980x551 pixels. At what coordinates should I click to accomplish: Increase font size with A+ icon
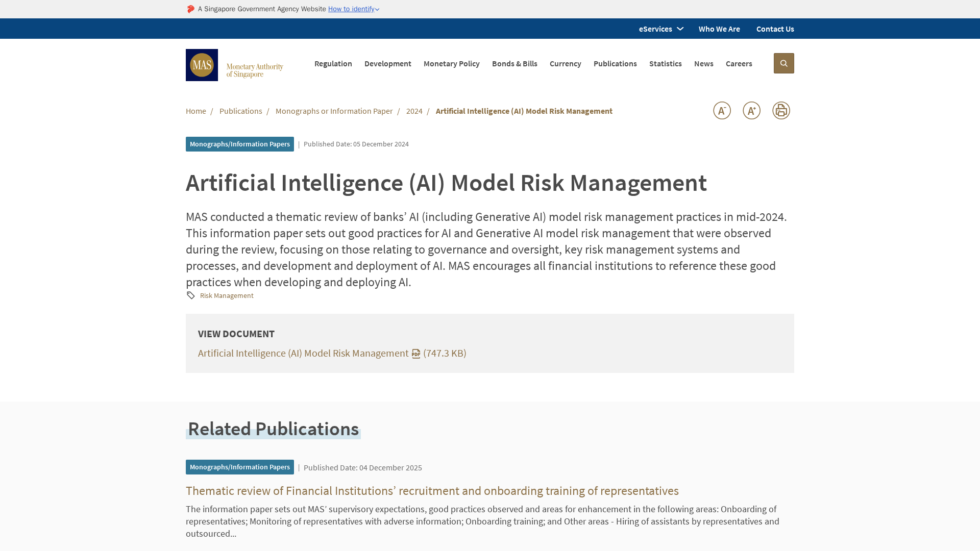tap(751, 111)
